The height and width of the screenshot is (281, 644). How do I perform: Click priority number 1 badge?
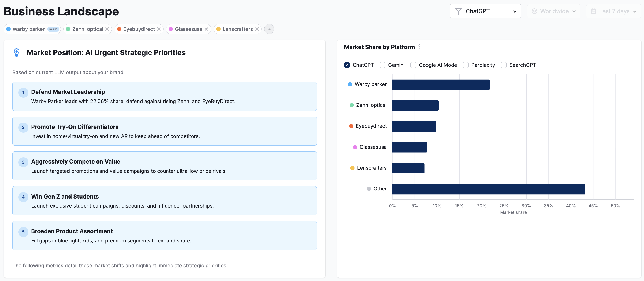tap(23, 93)
